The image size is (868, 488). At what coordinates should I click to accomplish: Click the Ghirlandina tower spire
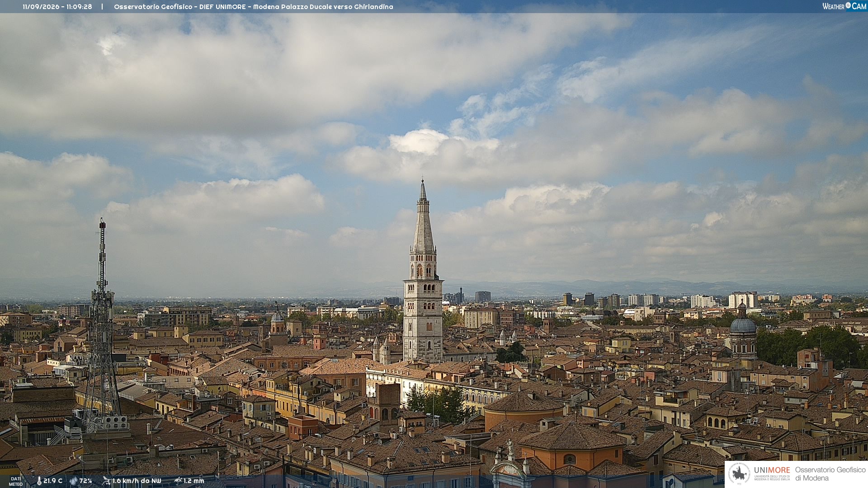(423, 217)
